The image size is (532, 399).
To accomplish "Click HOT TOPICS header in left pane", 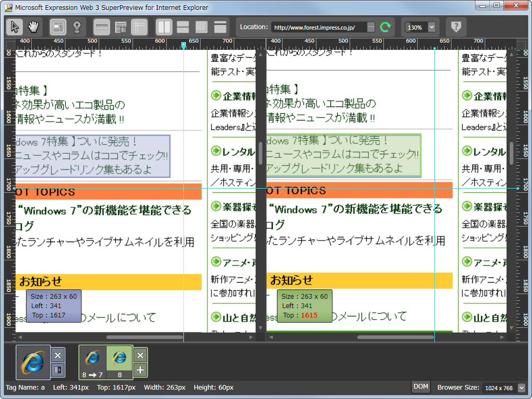I will point(109,192).
